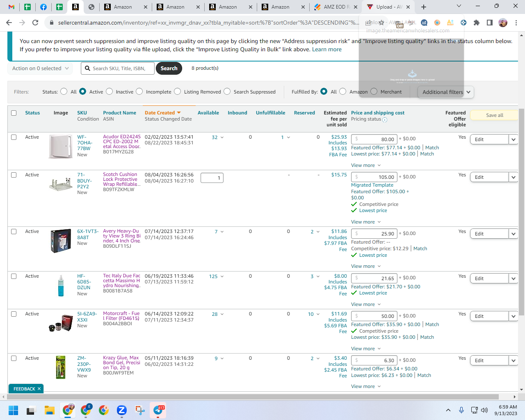Close the FEEDBACK tab

point(39,389)
